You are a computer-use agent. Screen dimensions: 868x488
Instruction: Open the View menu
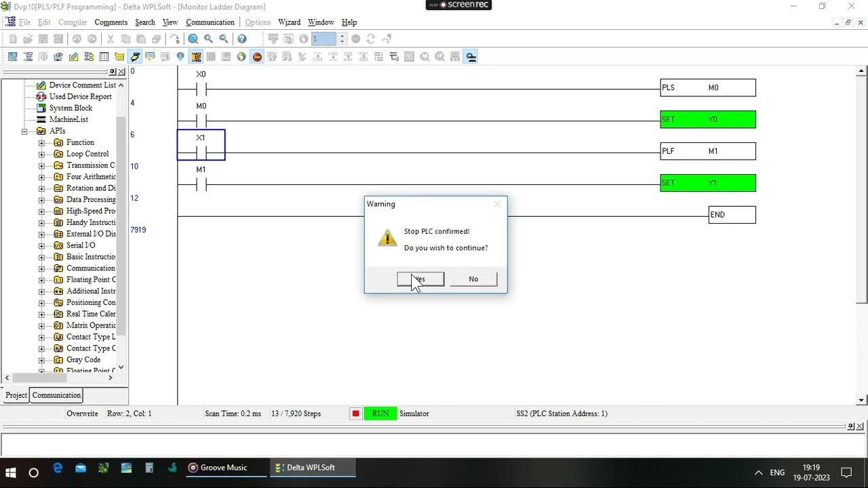click(x=170, y=22)
